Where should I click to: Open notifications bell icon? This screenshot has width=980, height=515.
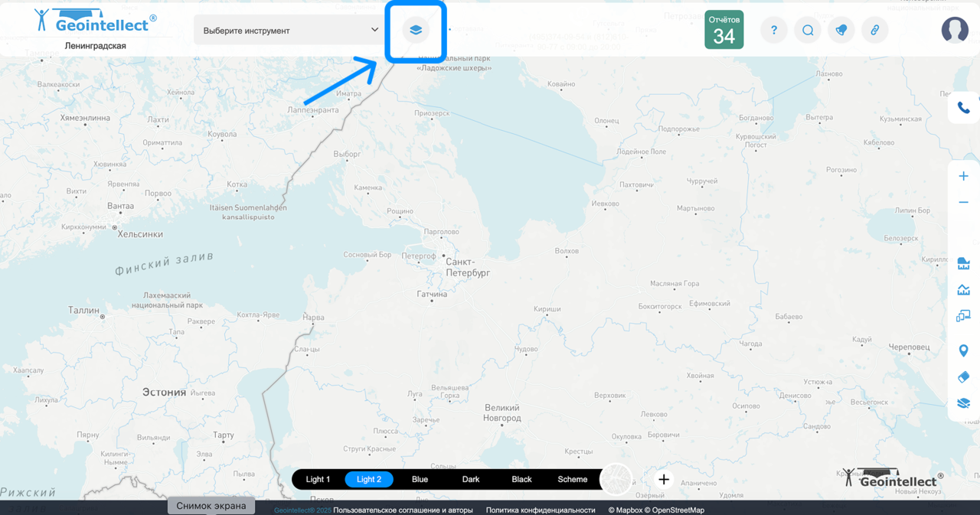pyautogui.click(x=841, y=31)
